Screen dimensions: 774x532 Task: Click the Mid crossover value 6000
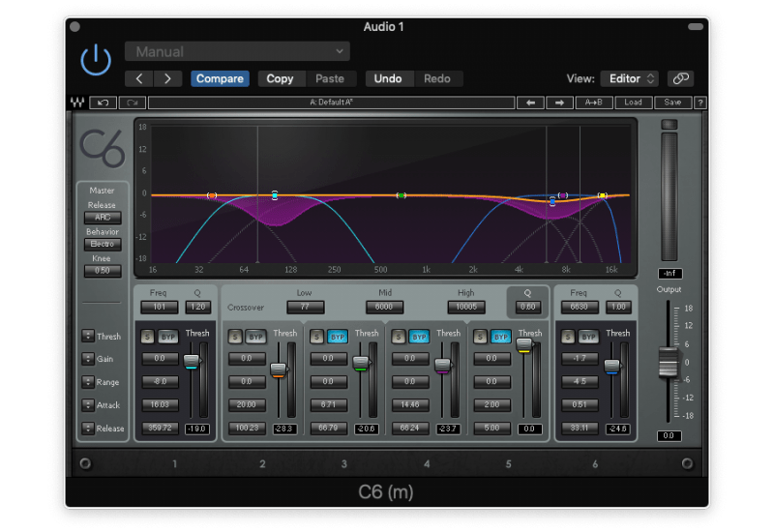(384, 307)
